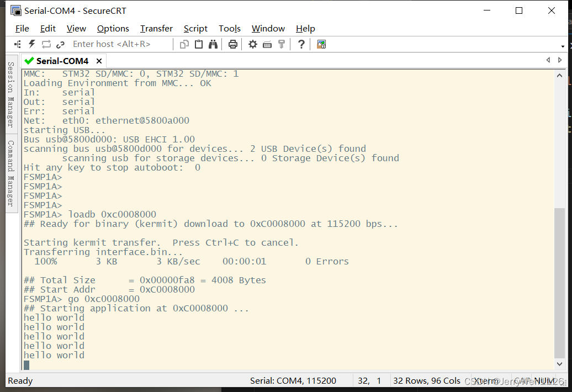Paste clipboard contents via the Paste icon
The width and height of the screenshot is (572, 392).
click(x=198, y=44)
